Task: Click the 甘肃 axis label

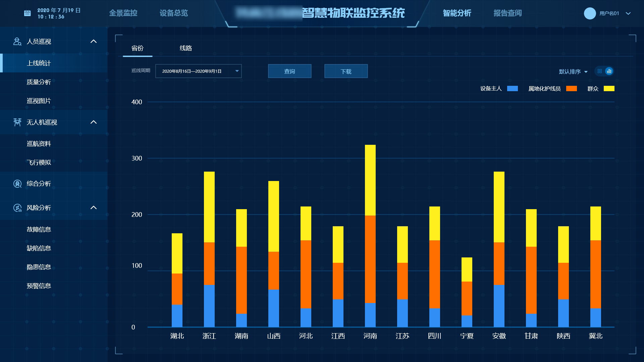Action: click(x=531, y=336)
